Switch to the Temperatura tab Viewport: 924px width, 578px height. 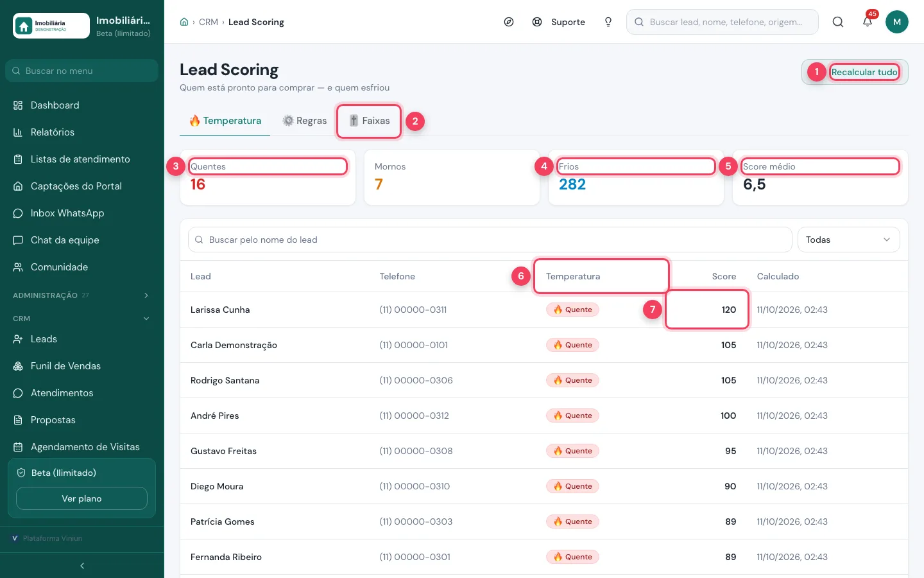point(225,121)
